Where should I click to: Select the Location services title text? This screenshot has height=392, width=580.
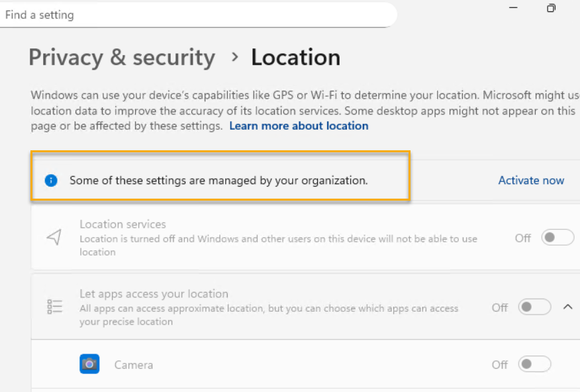tap(122, 224)
